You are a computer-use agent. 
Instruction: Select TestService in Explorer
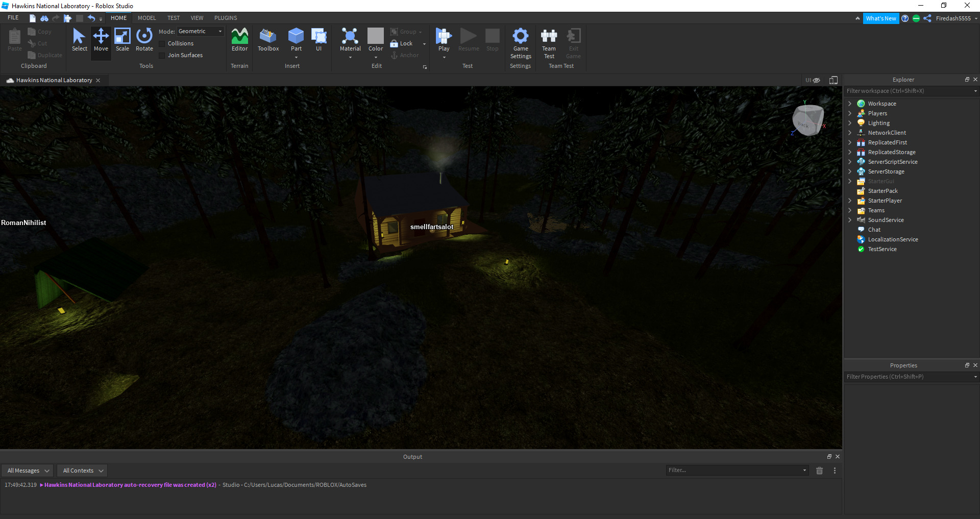pyautogui.click(x=882, y=249)
